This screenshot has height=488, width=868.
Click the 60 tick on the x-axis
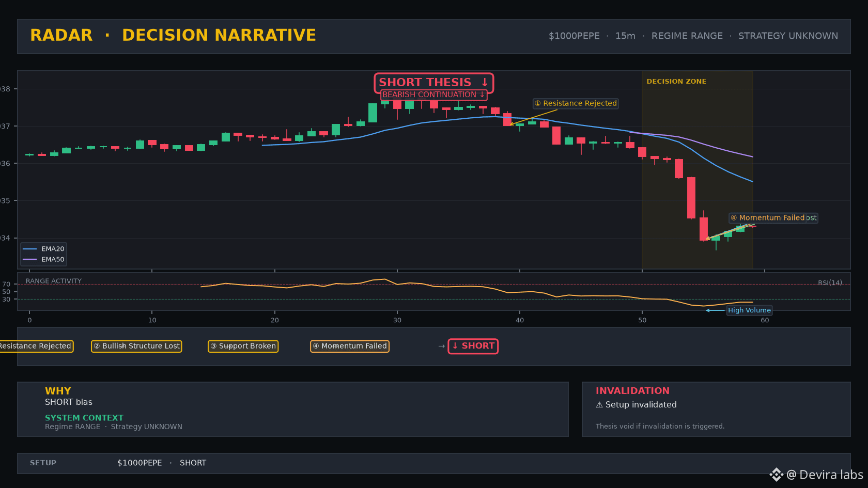pos(765,320)
